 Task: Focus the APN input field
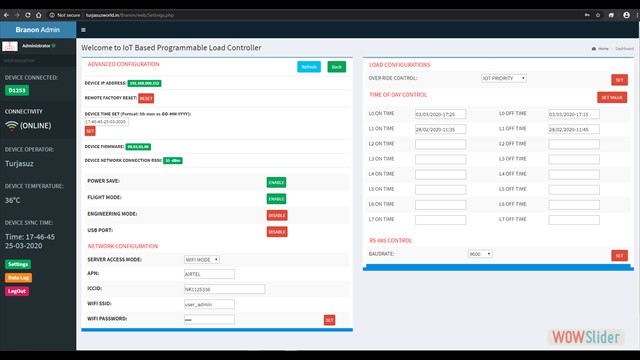coord(209,274)
